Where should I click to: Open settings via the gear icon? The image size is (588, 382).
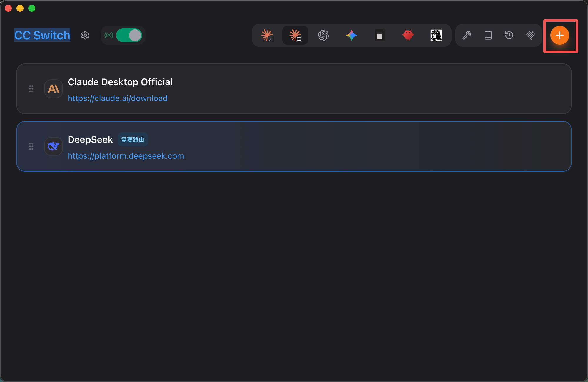pos(85,35)
